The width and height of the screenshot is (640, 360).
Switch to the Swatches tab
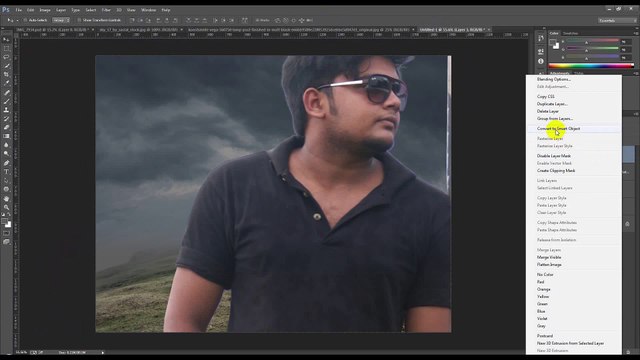coord(570,33)
